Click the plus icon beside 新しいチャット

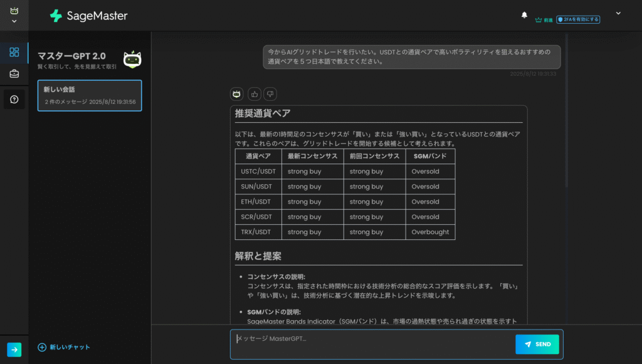coord(41,346)
